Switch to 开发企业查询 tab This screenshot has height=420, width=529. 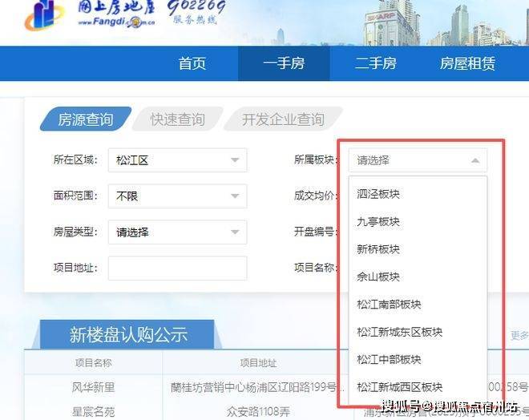coord(283,119)
